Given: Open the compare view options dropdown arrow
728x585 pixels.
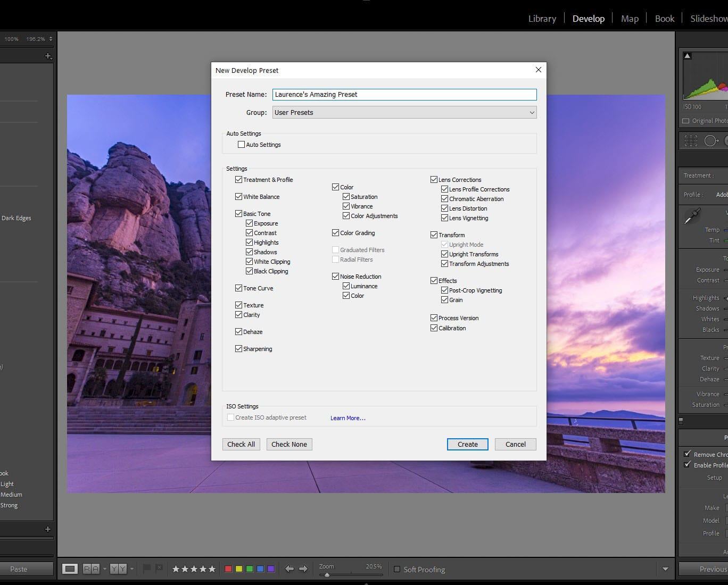Looking at the screenshot, I should pyautogui.click(x=104, y=568).
